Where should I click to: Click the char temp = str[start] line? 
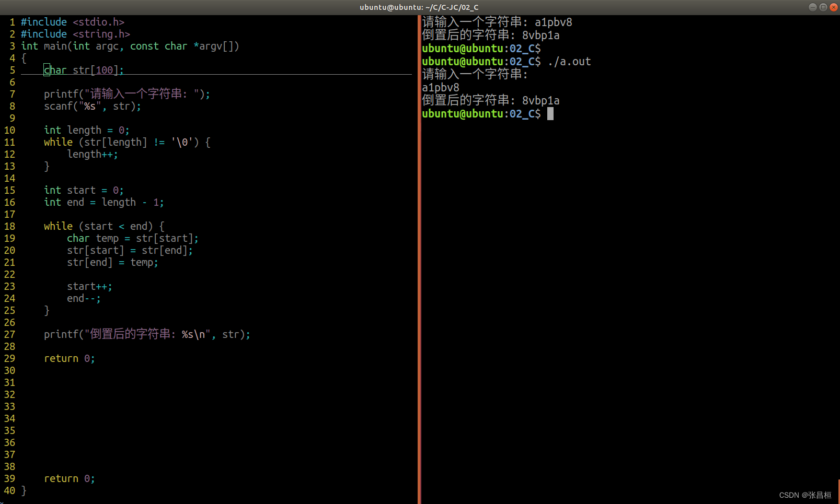point(132,238)
